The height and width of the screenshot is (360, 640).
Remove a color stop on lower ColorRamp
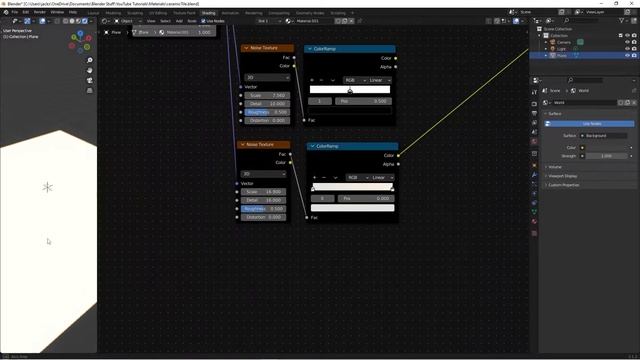(x=324, y=178)
